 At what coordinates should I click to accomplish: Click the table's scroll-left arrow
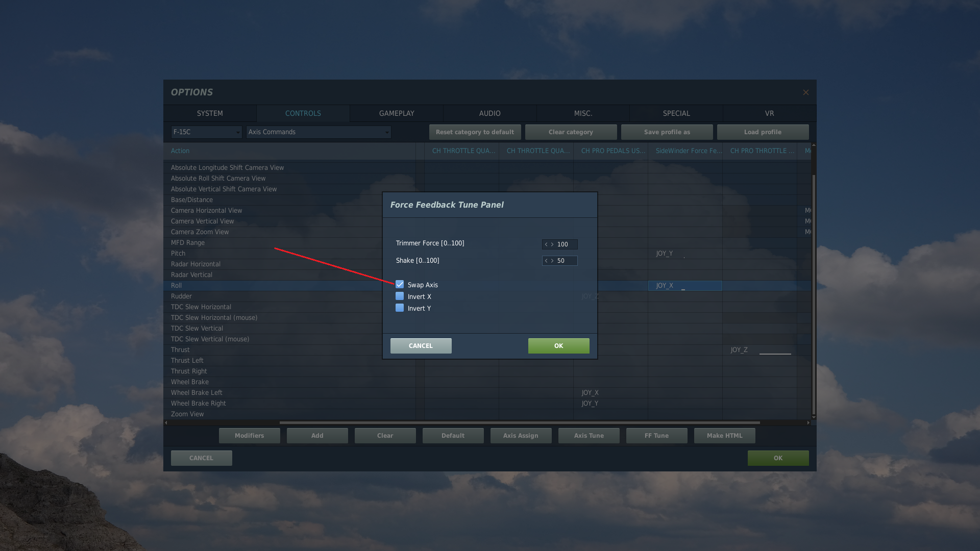[166, 422]
